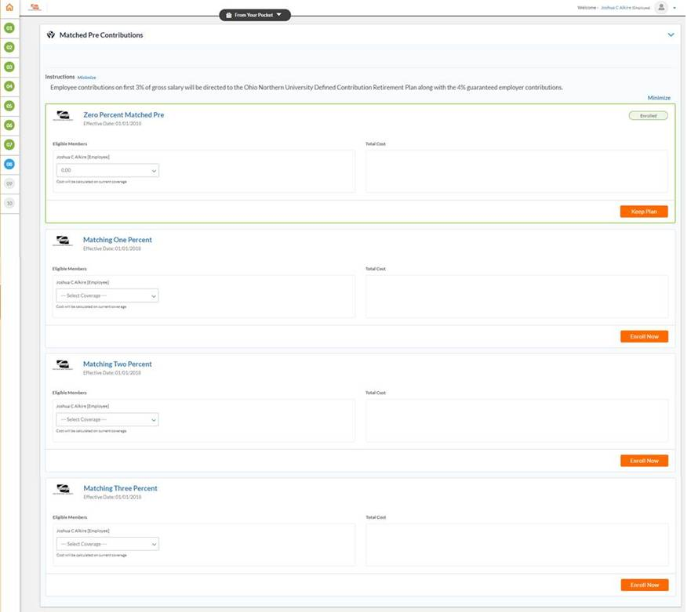
Task: Click the Keep Plan button
Action: tap(644, 212)
